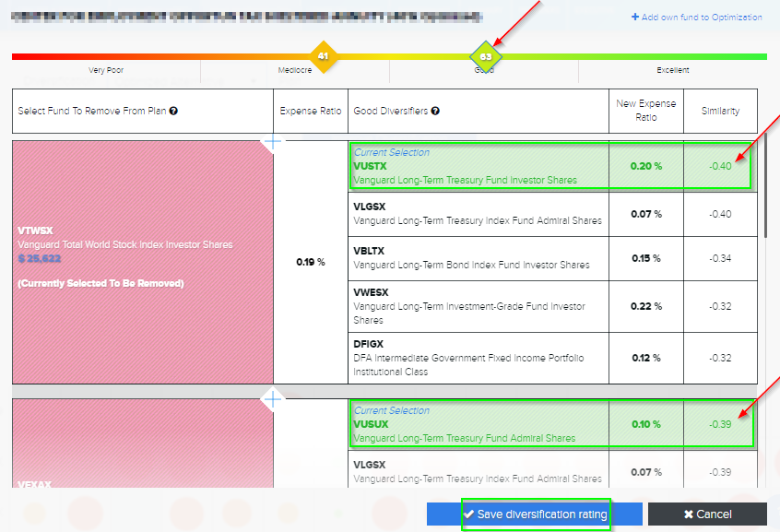Click the New Expense Ratio column header
The width and height of the screenshot is (780, 532).
(645, 111)
